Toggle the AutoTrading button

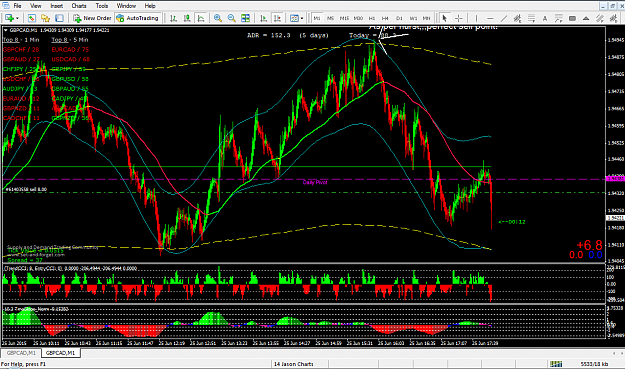coord(137,18)
